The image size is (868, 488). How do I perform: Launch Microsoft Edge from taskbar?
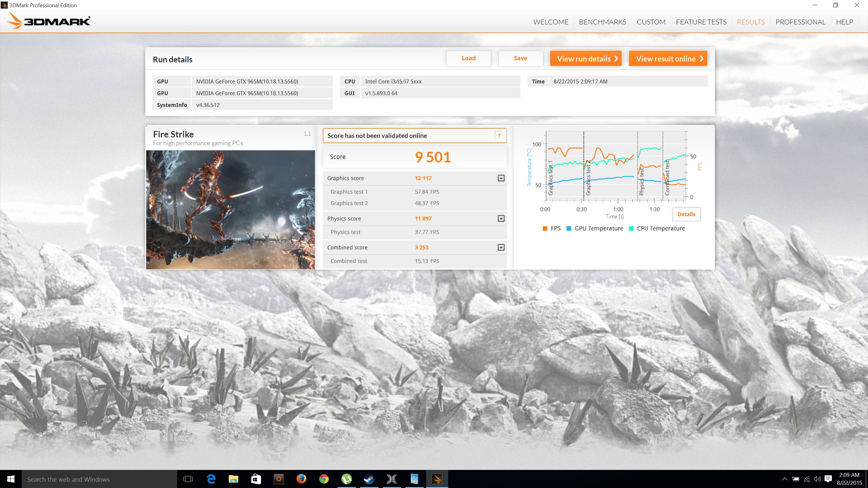[x=211, y=479]
